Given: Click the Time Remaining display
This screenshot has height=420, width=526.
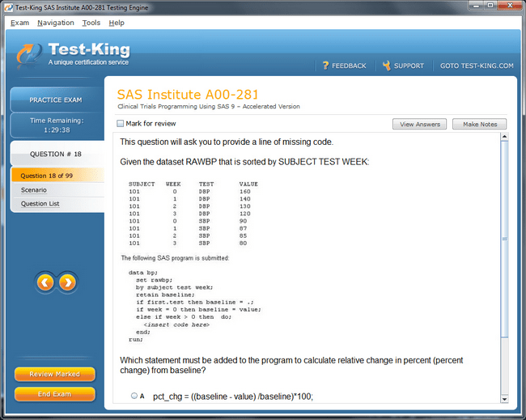Looking at the screenshot, I should point(57,125).
